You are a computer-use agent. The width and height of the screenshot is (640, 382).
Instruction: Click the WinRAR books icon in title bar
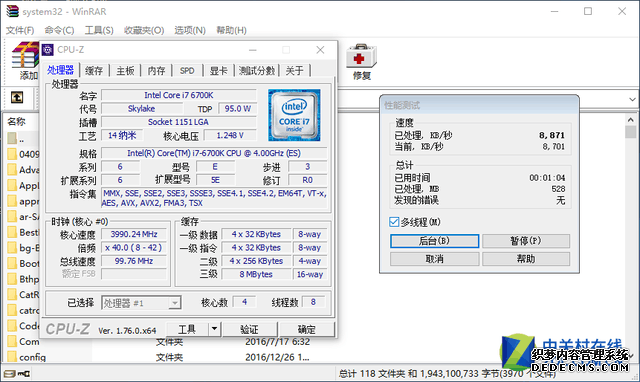(x=13, y=11)
